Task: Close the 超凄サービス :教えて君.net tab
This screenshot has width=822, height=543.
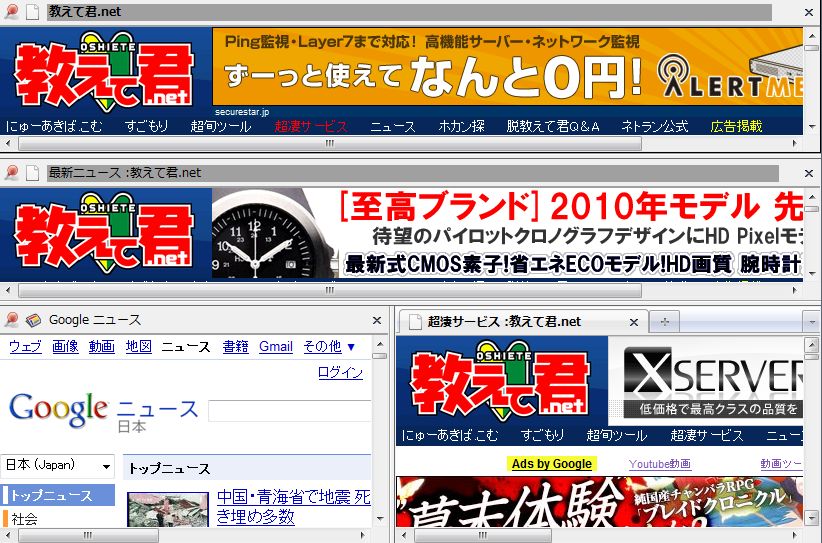Action: pos(633,322)
